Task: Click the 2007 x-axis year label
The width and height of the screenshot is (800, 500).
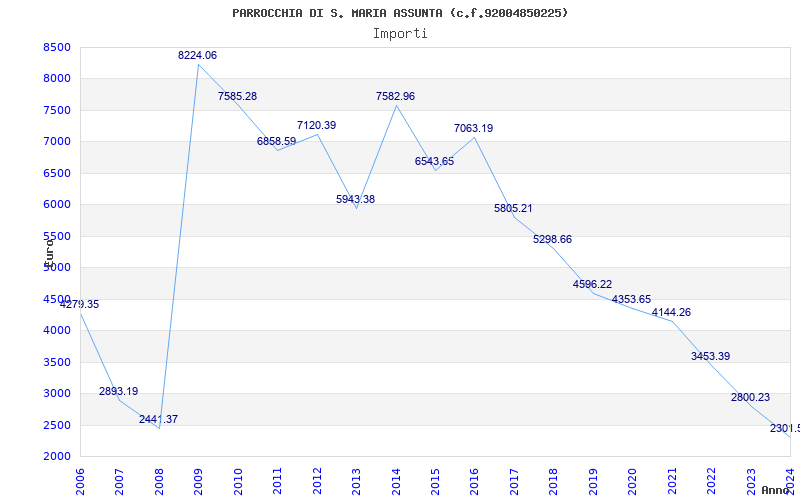Action: (119, 482)
